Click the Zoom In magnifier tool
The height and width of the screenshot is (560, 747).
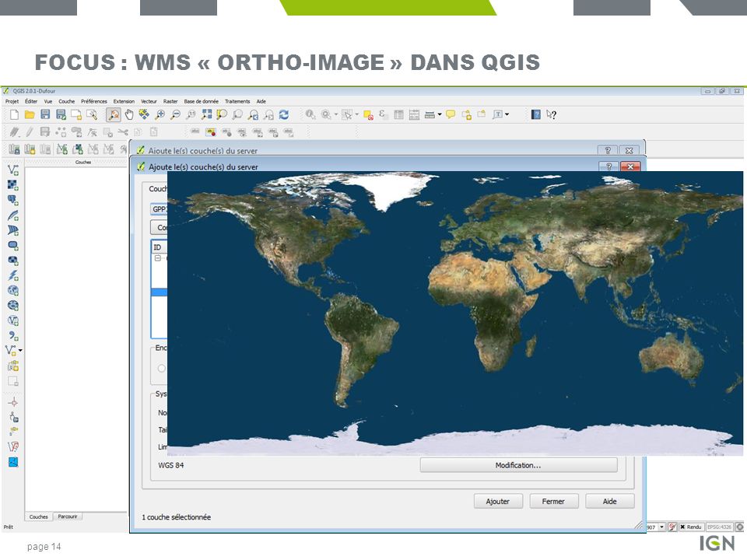coord(160,115)
